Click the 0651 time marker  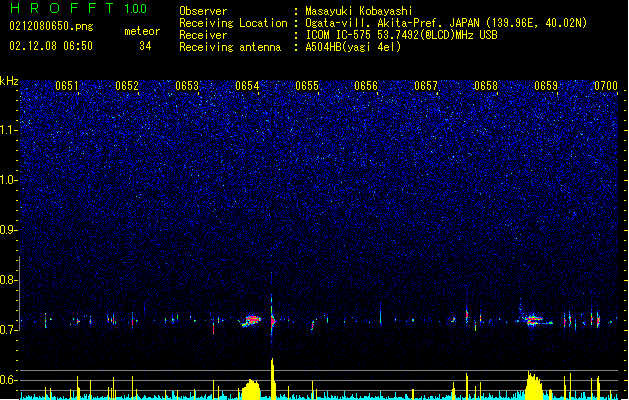pos(67,86)
